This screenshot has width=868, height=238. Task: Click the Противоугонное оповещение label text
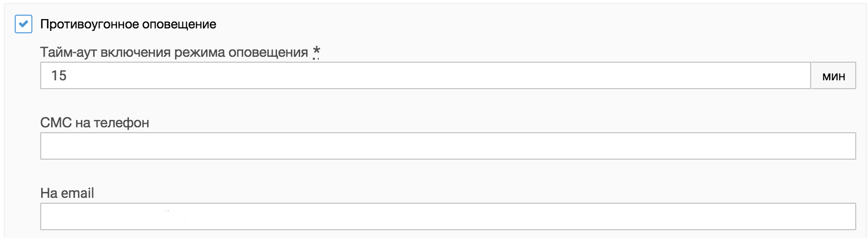tap(128, 24)
